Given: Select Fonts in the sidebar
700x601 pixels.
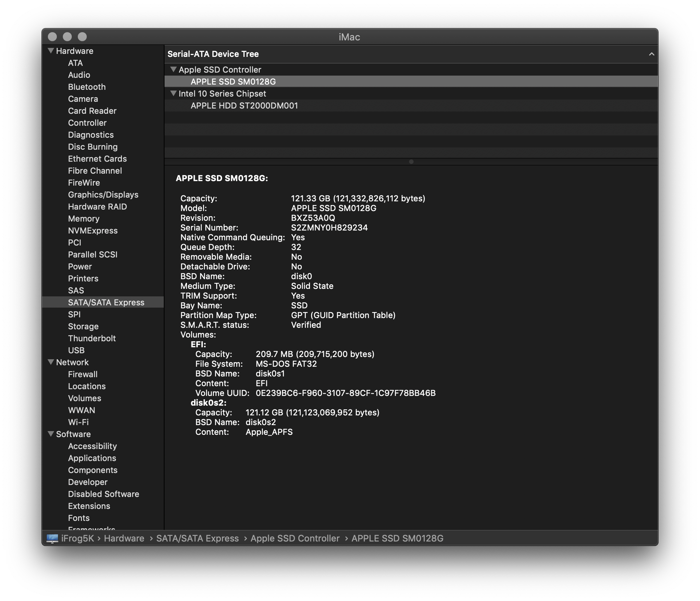Looking at the screenshot, I should (79, 518).
